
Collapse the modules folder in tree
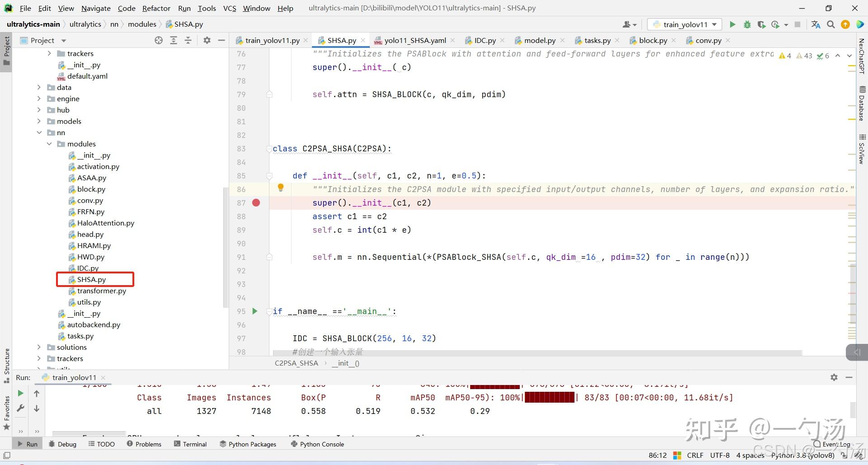click(49, 144)
